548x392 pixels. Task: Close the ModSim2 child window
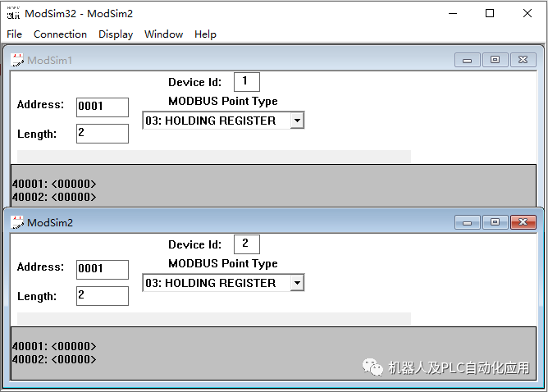click(523, 222)
